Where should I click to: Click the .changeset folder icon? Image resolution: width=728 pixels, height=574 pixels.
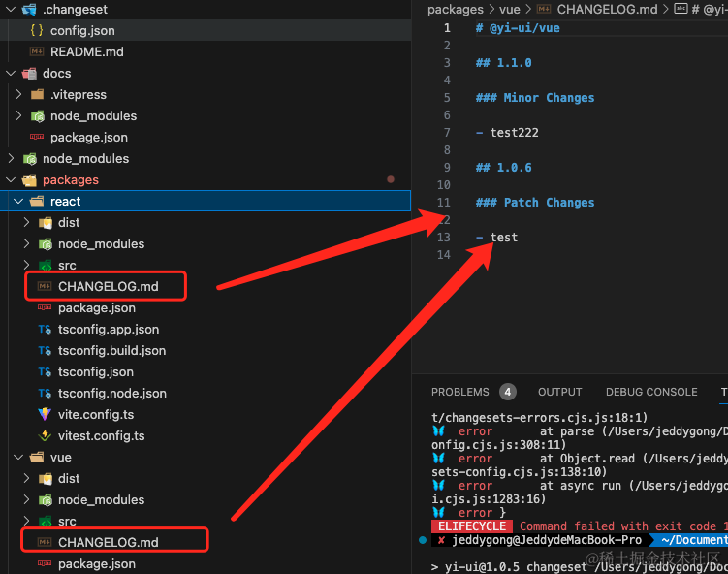tap(29, 10)
